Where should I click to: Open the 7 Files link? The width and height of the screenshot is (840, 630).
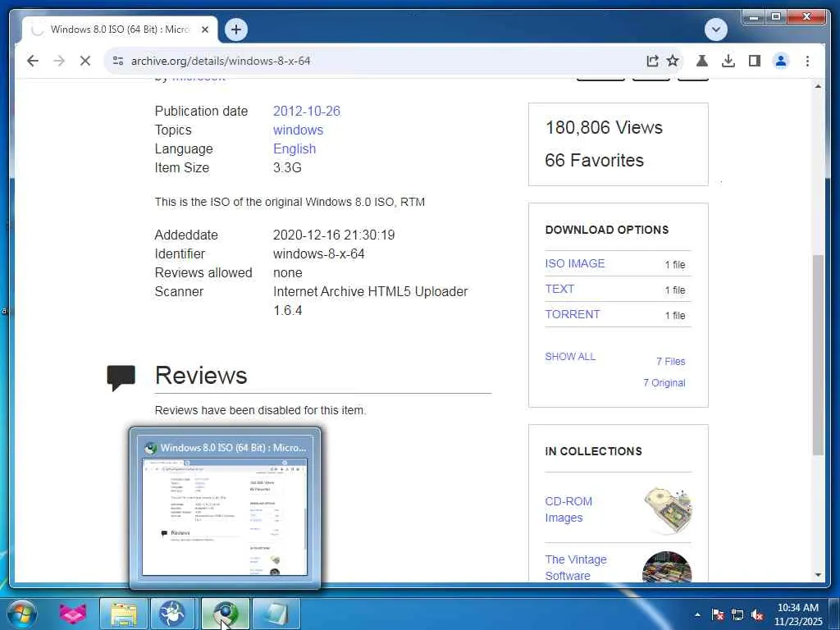click(671, 362)
